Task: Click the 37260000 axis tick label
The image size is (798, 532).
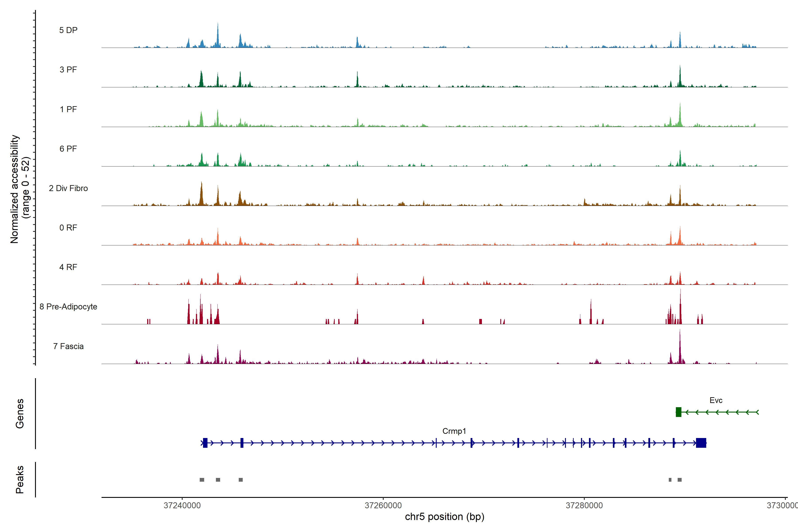Action: [383, 506]
